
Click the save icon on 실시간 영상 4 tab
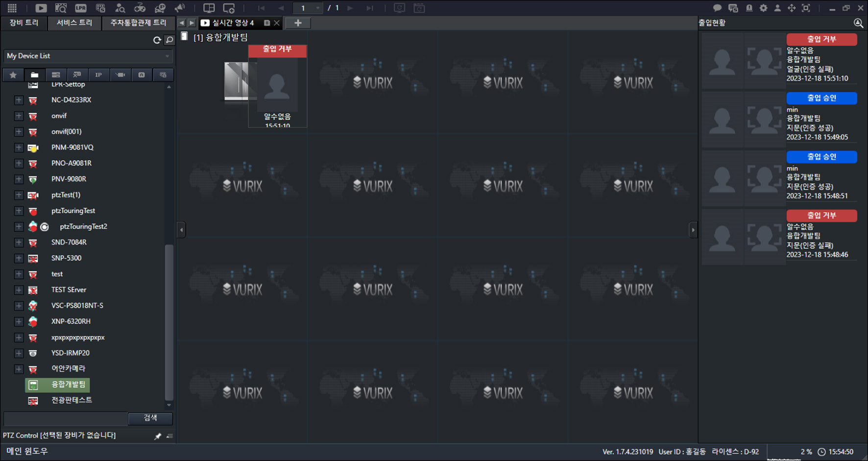coord(267,23)
